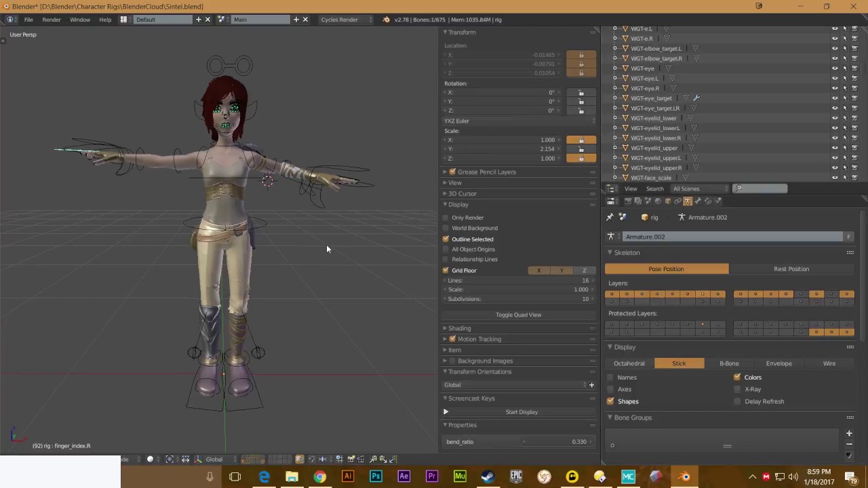Click the pivot point icon in 3D header
This screenshot has width=868, height=488.
pos(170,460)
